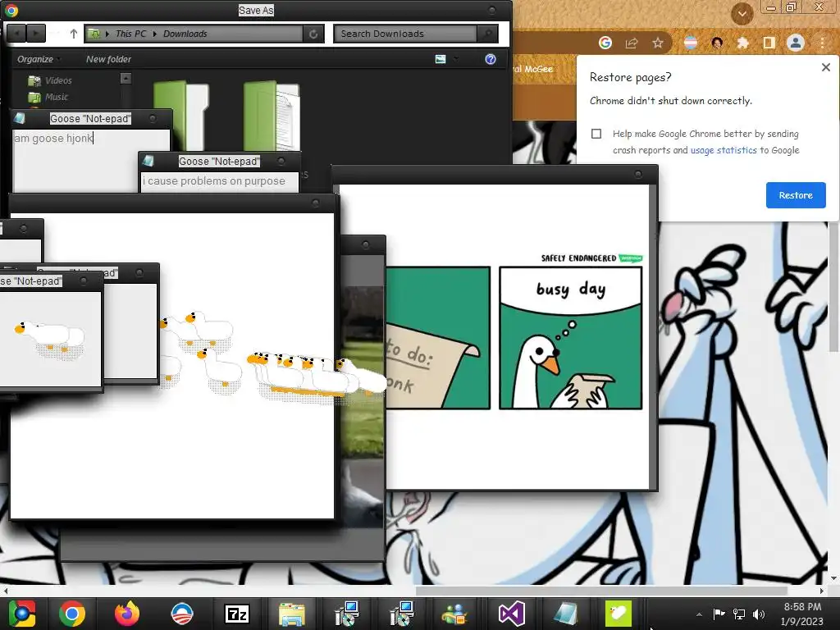Restore Chrome pages

point(796,195)
